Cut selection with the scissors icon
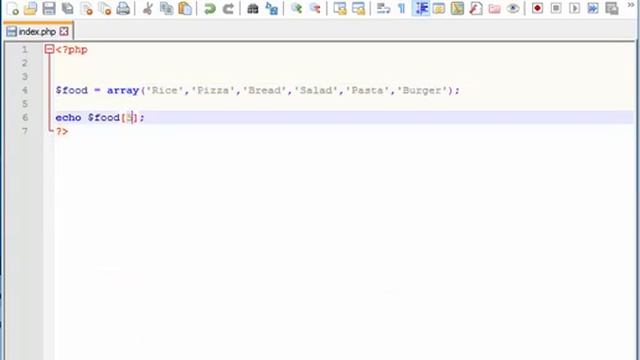The height and width of the screenshot is (360, 640). 148,8
